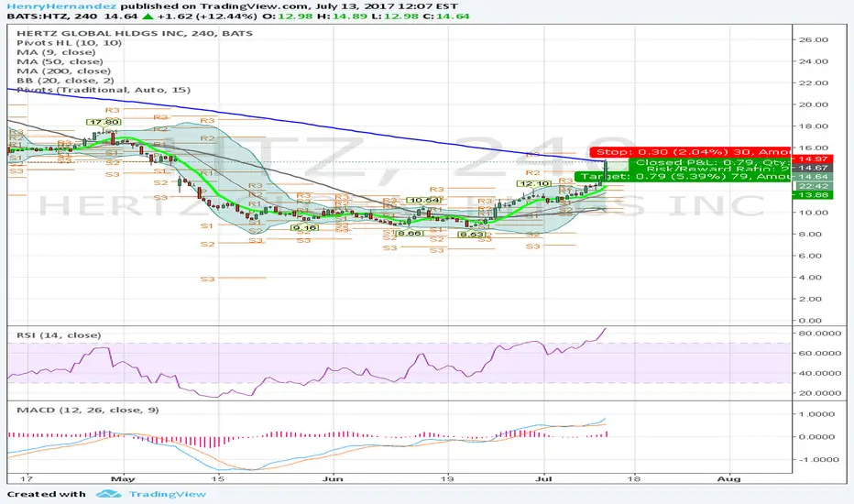Select the 'MA (200, close)' indicator label

pos(64,71)
